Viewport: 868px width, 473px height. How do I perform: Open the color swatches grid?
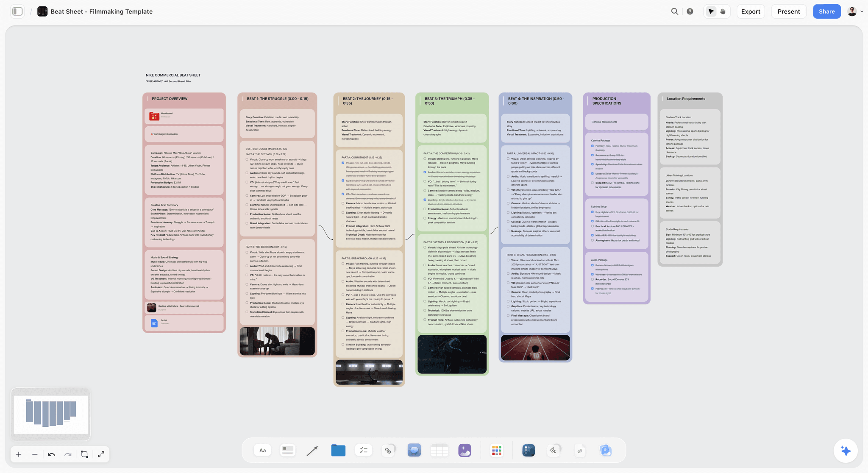click(497, 450)
